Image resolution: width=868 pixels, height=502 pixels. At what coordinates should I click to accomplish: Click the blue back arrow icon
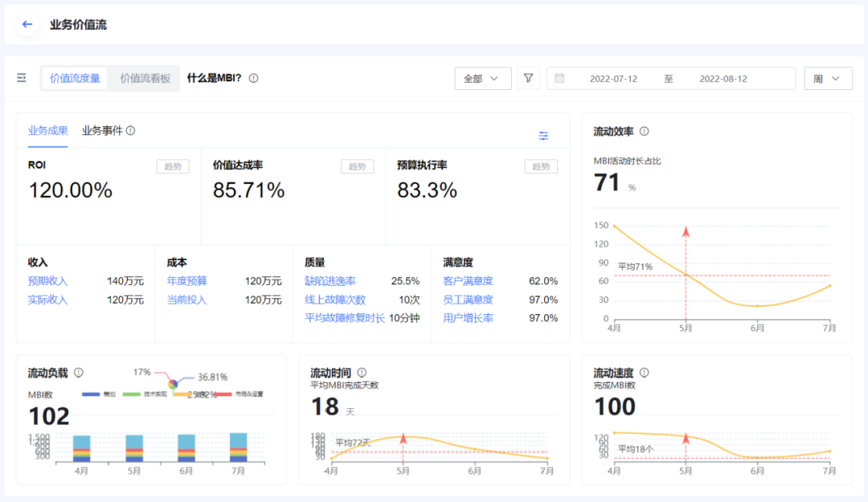(x=27, y=24)
